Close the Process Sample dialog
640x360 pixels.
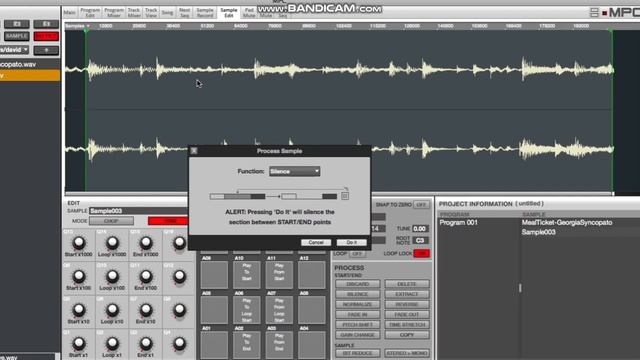194,151
